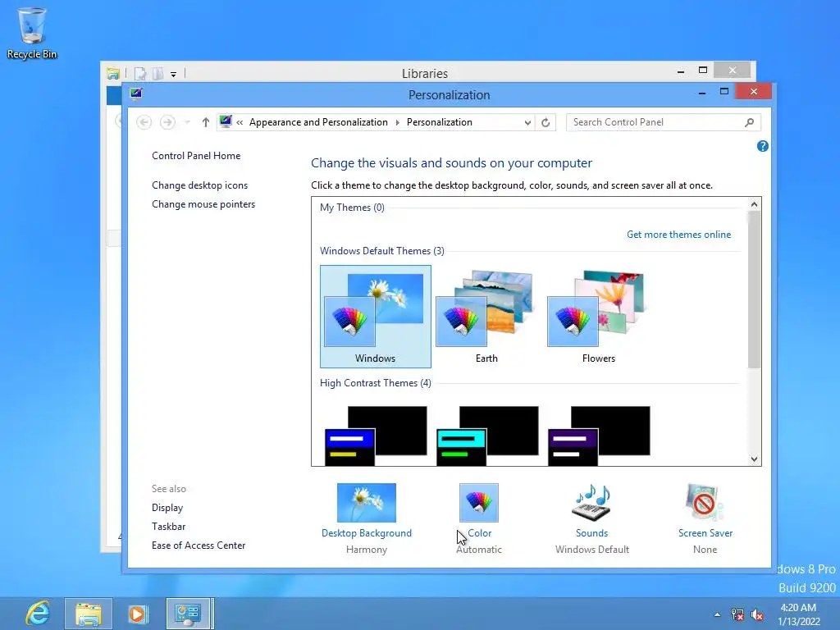This screenshot has height=630, width=840.
Task: Click the theme list scrollbar thumb
Action: [755, 290]
